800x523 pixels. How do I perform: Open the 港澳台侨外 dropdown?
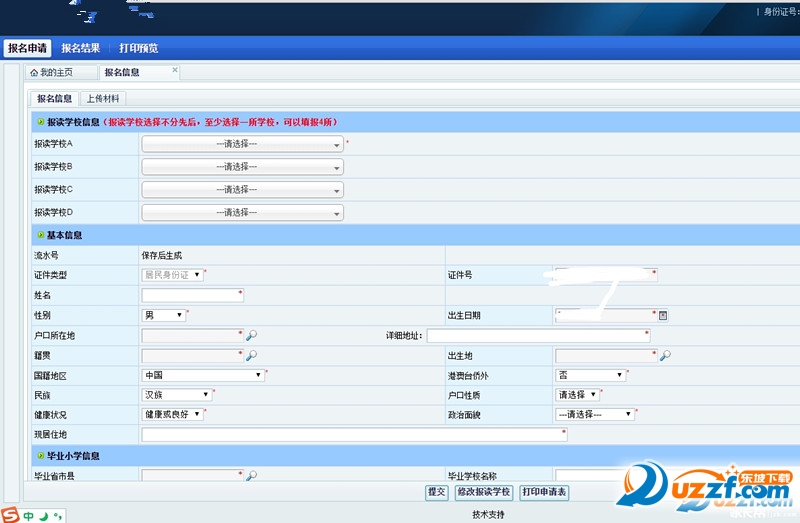590,375
